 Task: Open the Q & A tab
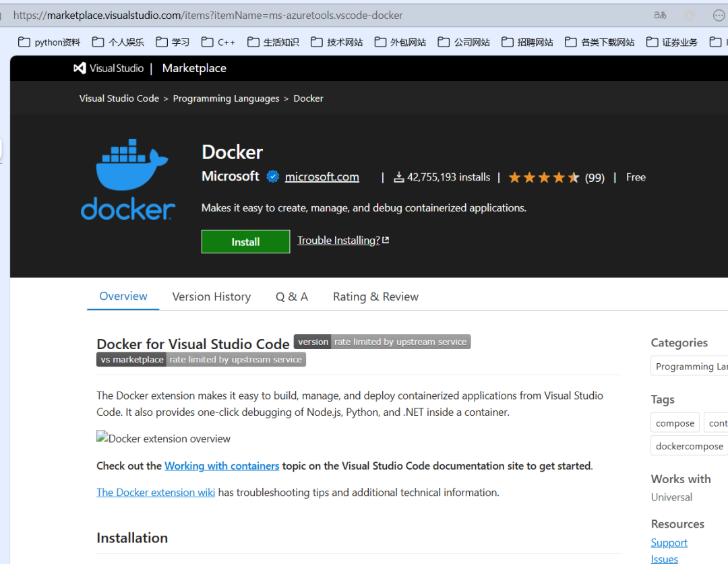click(292, 296)
